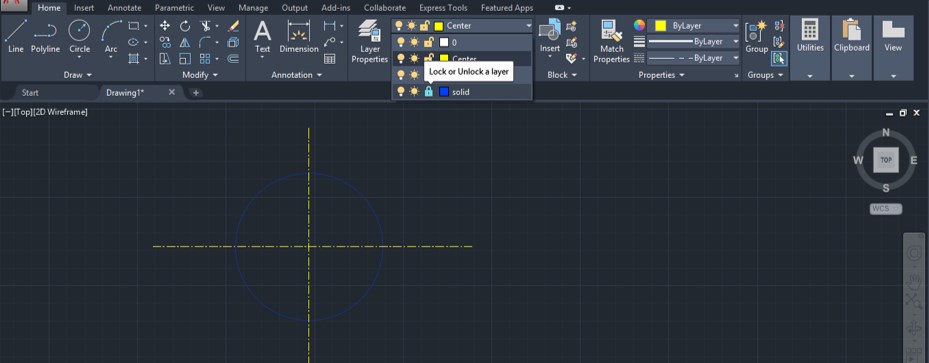Choose the Circle tool

pyautogui.click(x=79, y=36)
